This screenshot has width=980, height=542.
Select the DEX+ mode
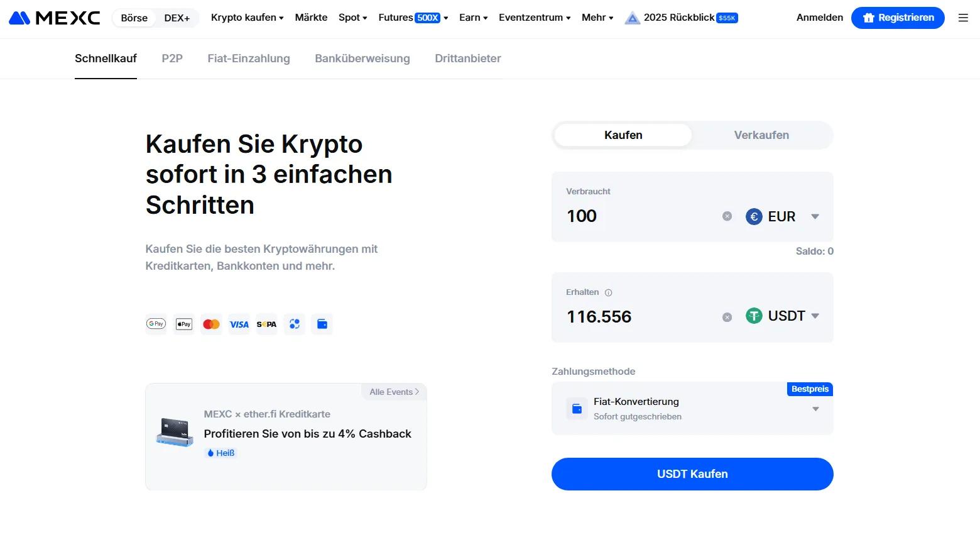coord(177,18)
